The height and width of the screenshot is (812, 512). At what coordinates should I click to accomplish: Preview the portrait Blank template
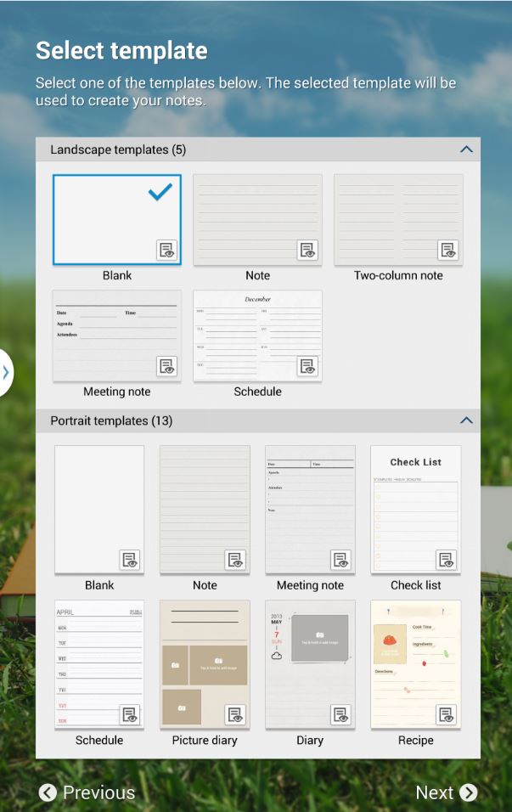pos(130,560)
